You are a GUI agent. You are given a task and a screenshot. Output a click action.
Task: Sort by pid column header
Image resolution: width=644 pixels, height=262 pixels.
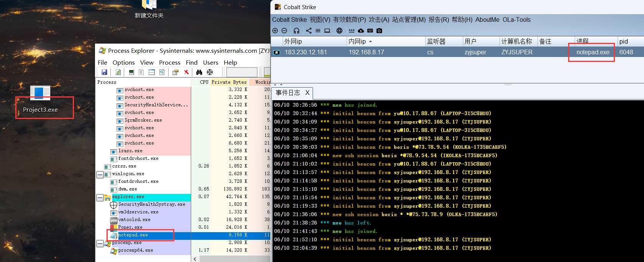pos(631,41)
